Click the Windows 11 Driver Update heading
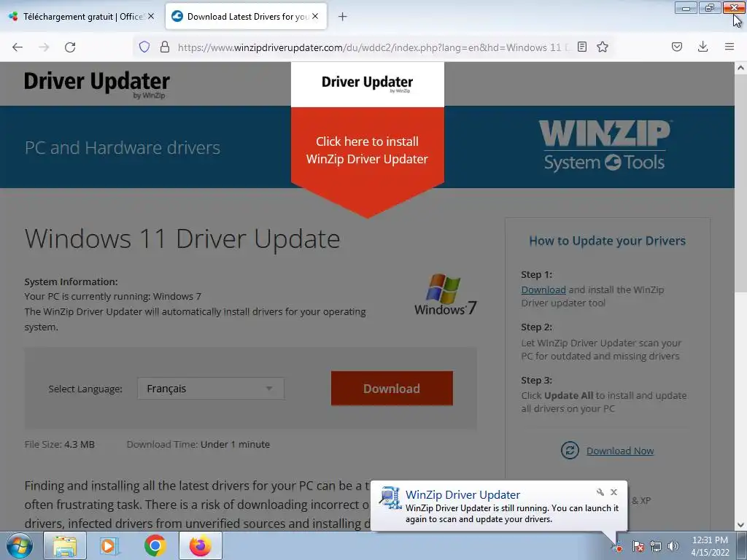 [182, 238]
